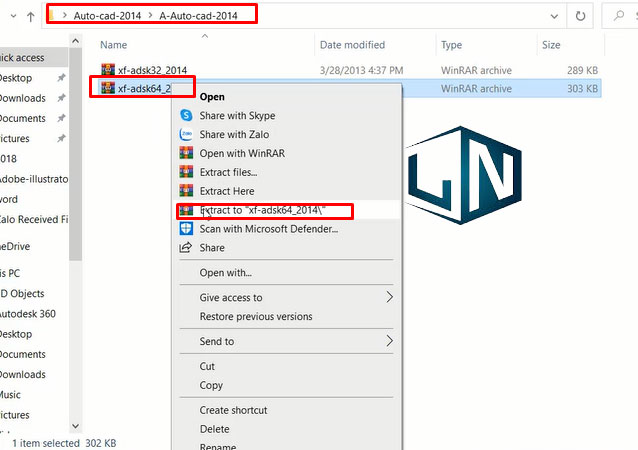Image resolution: width=638 pixels, height=450 pixels.
Task: Sort files by Date modified column
Action: (x=352, y=45)
